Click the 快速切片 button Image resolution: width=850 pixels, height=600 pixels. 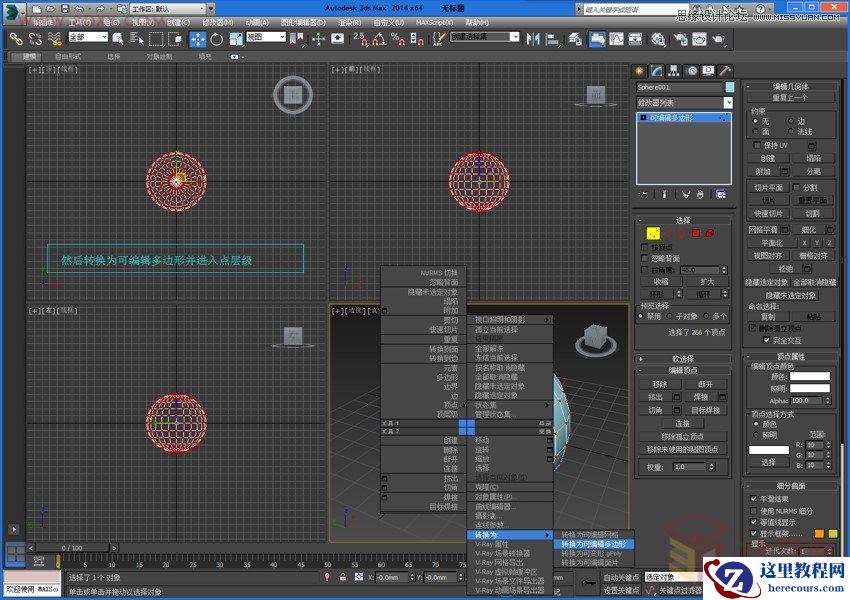(767, 213)
